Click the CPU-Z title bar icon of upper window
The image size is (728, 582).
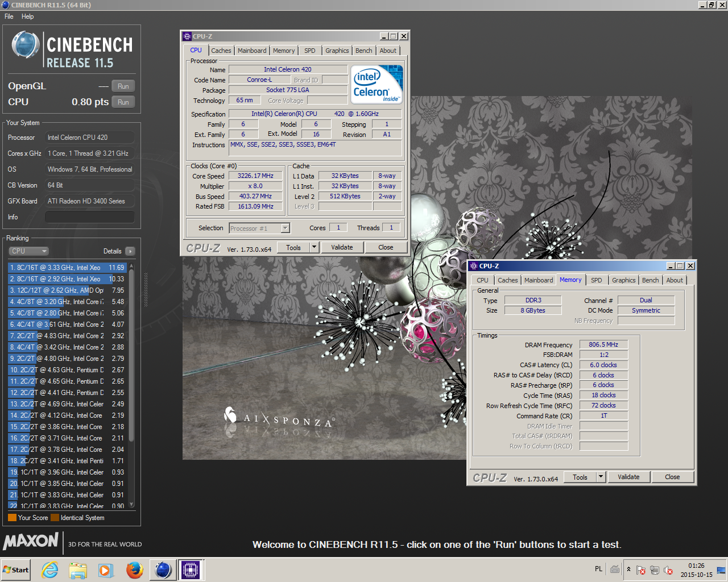coord(187,36)
